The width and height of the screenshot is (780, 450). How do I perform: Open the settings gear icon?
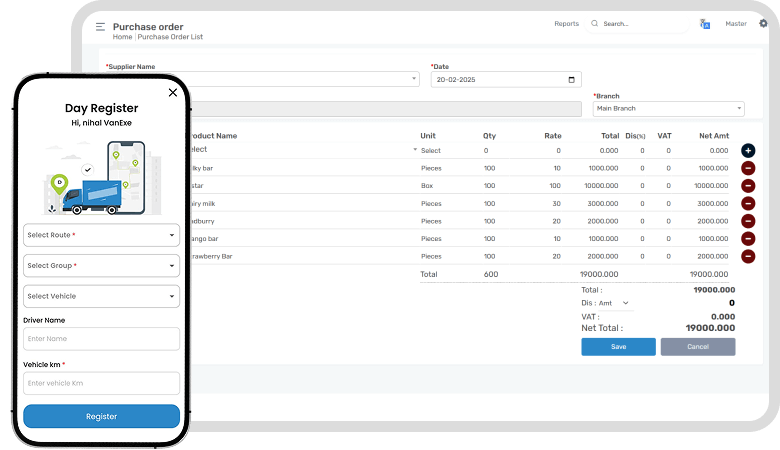coord(764,24)
